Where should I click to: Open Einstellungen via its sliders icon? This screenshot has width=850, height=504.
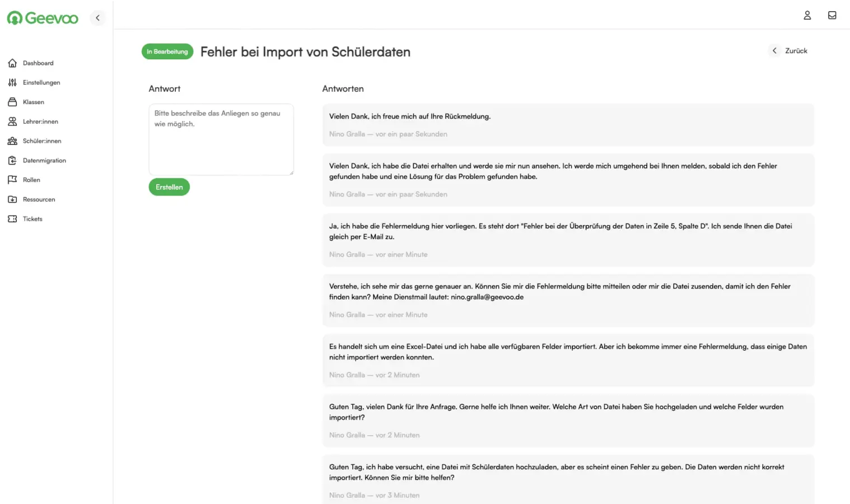[12, 82]
